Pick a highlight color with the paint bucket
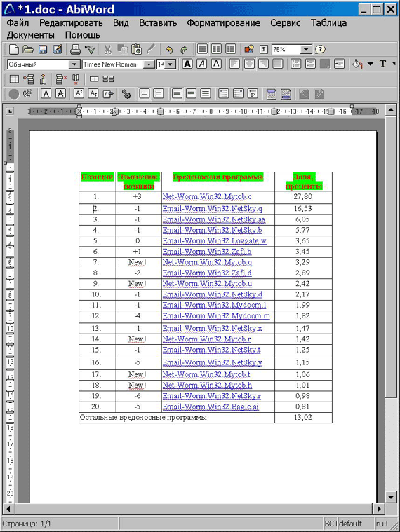 click(x=357, y=64)
